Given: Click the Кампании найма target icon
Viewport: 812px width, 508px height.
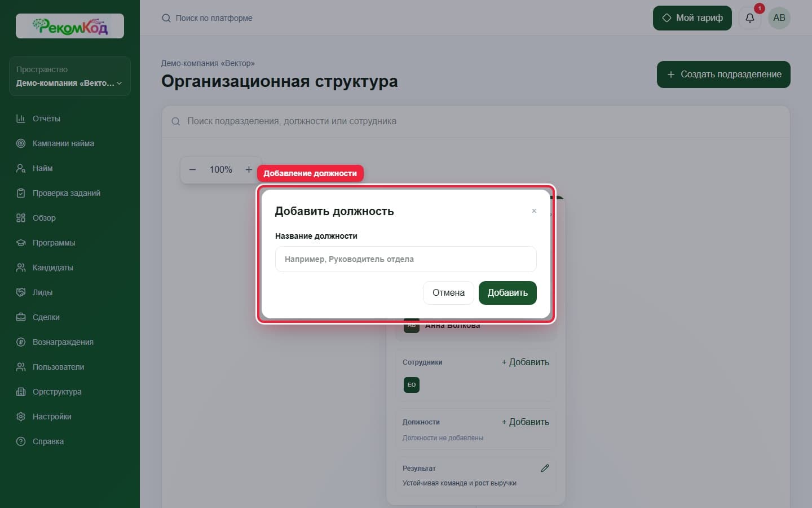Looking at the screenshot, I should (21, 143).
